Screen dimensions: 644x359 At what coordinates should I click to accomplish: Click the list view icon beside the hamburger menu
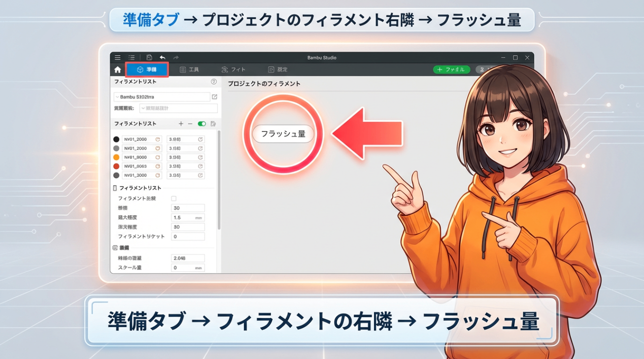tap(132, 58)
